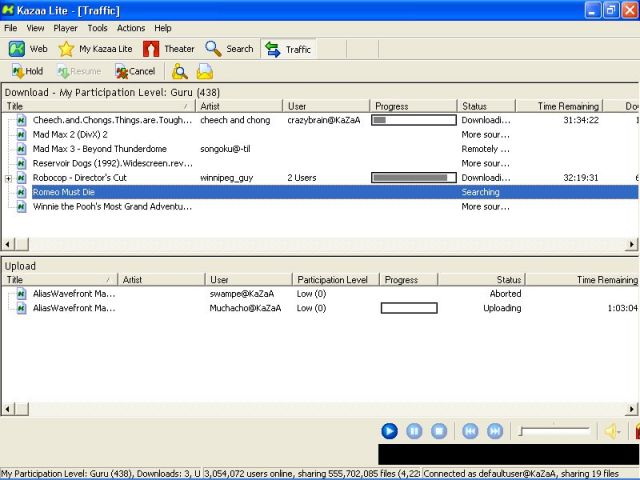This screenshot has height=480, width=640.
Task: Sort downloads by Artist column
Action: tap(239, 107)
